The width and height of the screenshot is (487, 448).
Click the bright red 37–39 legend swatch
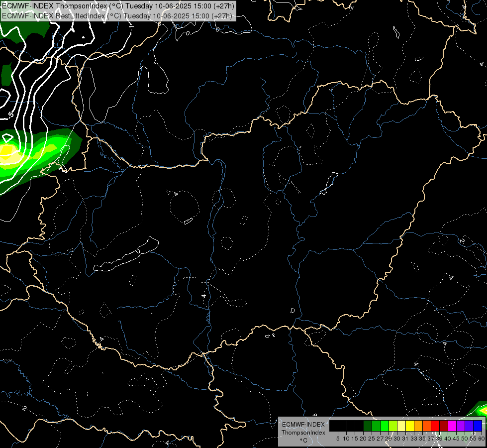point(435,426)
